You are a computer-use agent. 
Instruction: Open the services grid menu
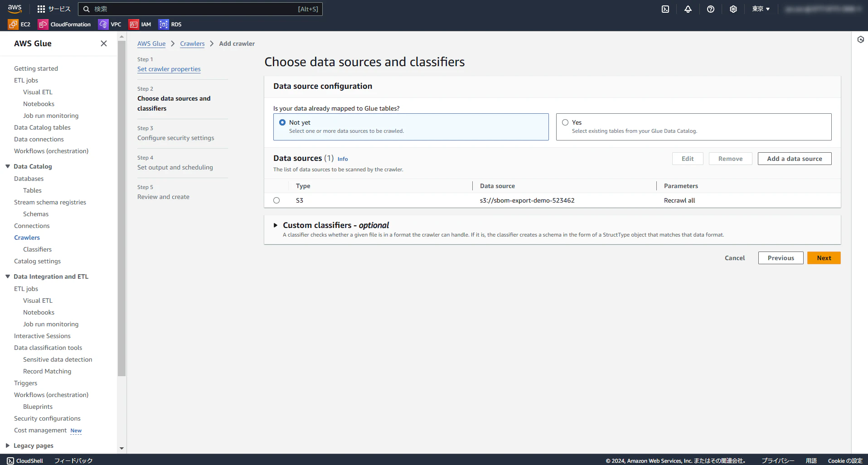(x=53, y=9)
